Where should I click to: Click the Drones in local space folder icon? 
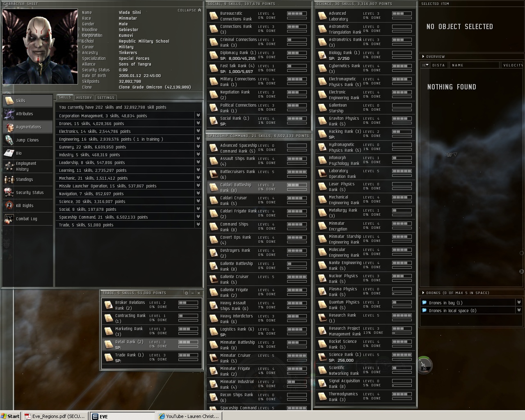click(x=424, y=310)
